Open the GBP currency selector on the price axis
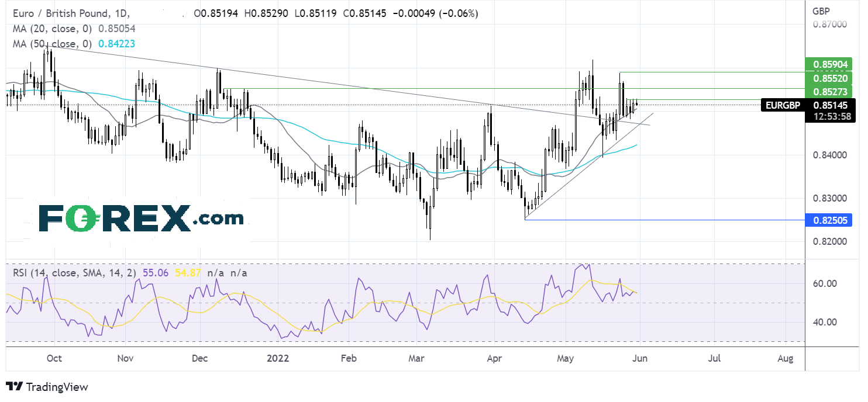 824,11
